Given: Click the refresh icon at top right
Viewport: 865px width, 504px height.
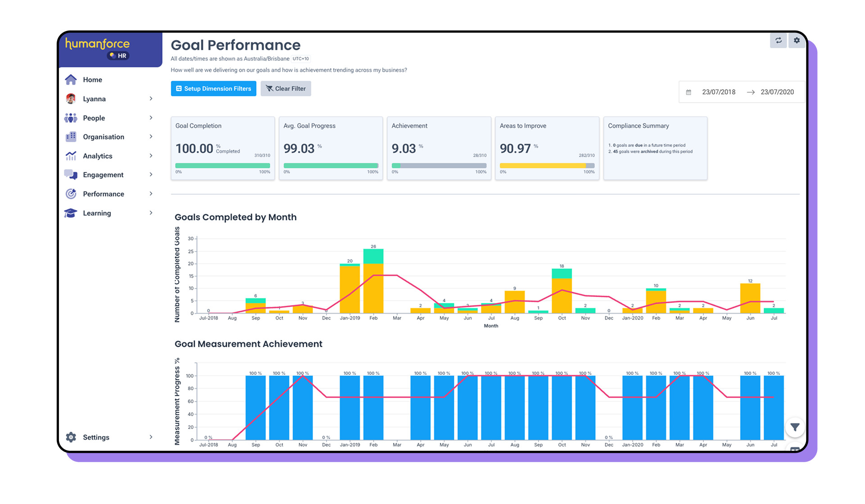Looking at the screenshot, I should tap(778, 40).
